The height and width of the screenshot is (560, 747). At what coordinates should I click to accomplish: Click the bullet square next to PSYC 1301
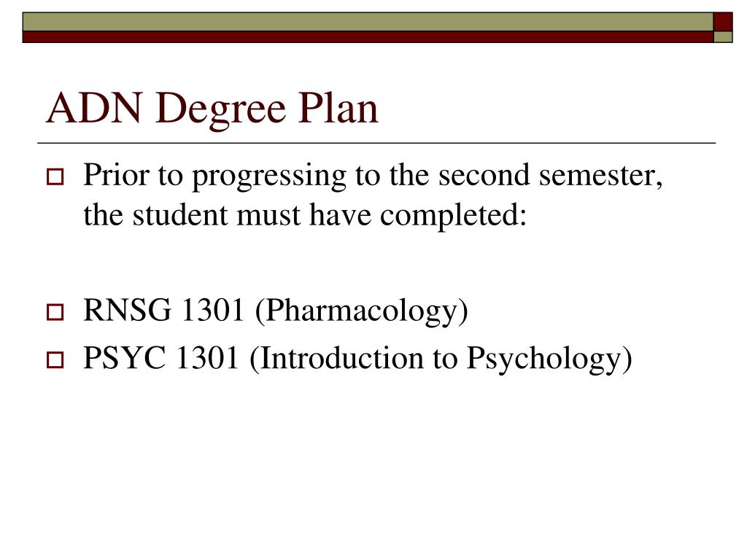click(x=55, y=360)
